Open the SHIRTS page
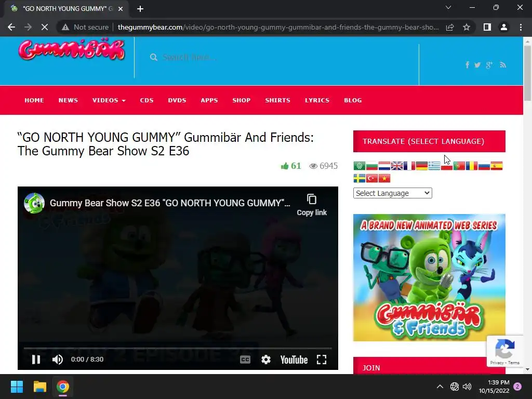This screenshot has width=532, height=399. pyautogui.click(x=277, y=100)
